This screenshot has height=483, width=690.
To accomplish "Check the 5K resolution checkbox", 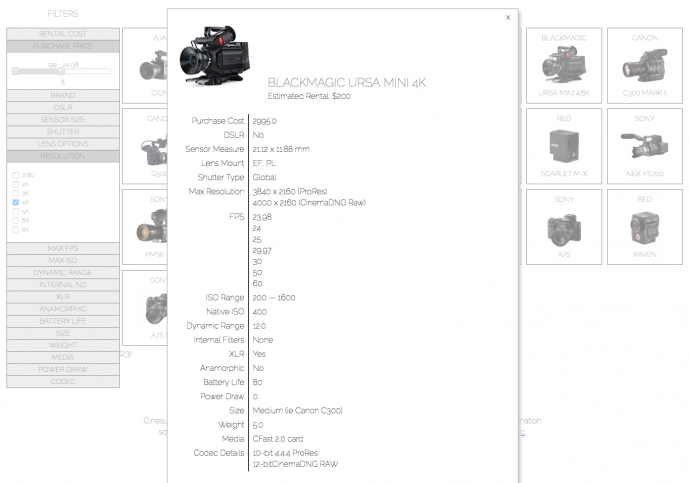I will [16, 212].
